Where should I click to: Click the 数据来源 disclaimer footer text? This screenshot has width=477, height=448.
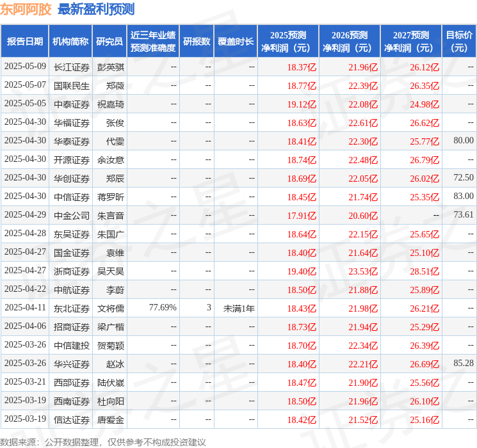point(103,442)
